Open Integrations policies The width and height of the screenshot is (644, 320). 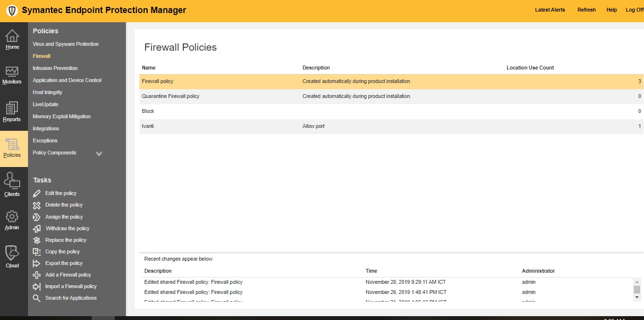(x=46, y=128)
